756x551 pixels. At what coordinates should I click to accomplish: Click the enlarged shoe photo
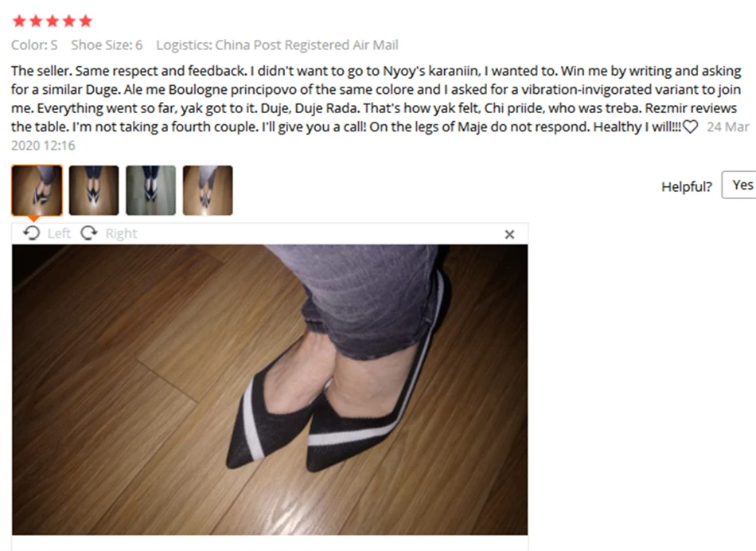click(x=270, y=390)
